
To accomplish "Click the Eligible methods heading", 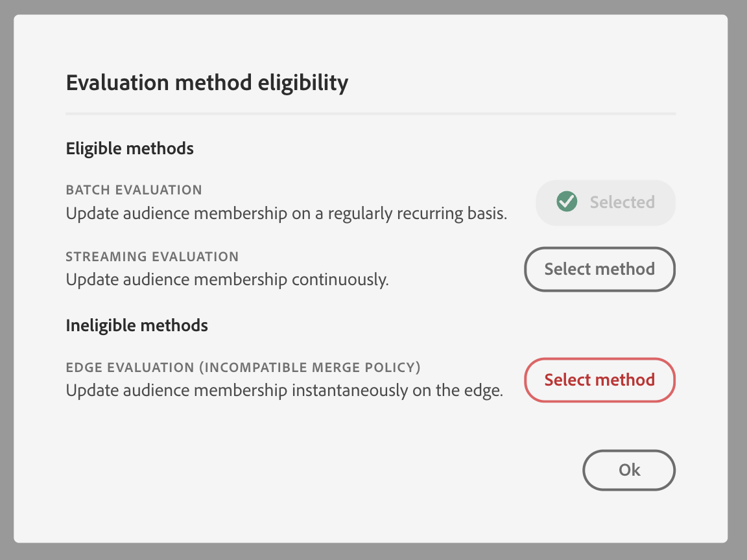I will [130, 148].
